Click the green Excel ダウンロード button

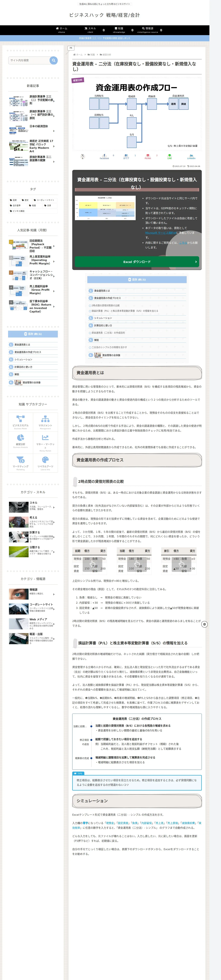click(137, 262)
